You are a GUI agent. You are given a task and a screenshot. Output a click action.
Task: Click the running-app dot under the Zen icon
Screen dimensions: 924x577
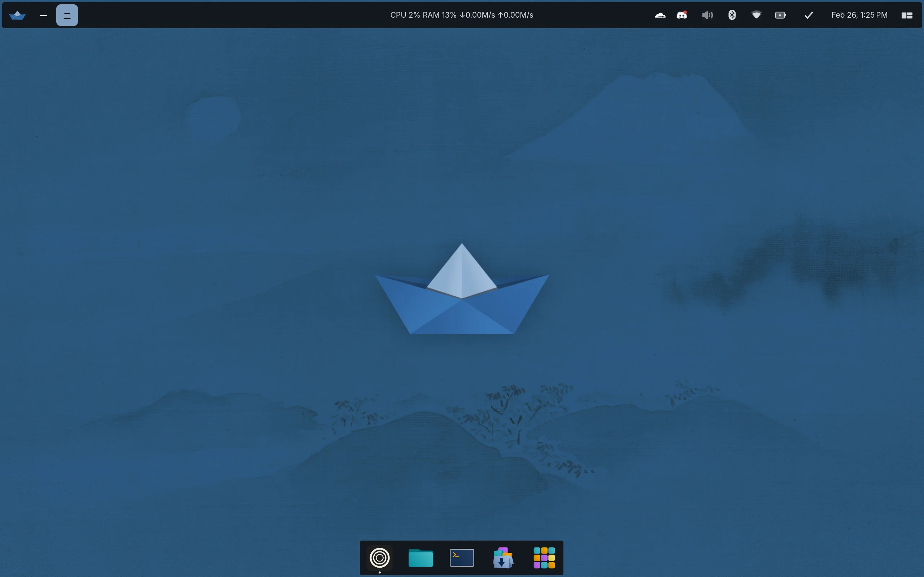pos(380,572)
